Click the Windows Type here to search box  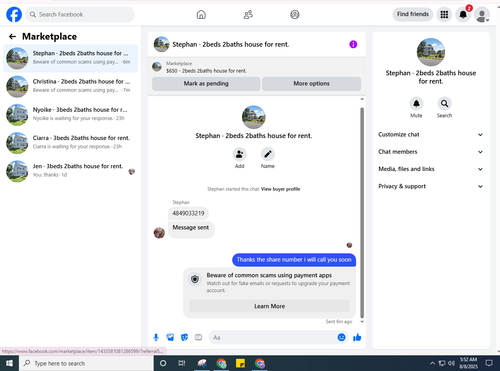tap(85, 363)
